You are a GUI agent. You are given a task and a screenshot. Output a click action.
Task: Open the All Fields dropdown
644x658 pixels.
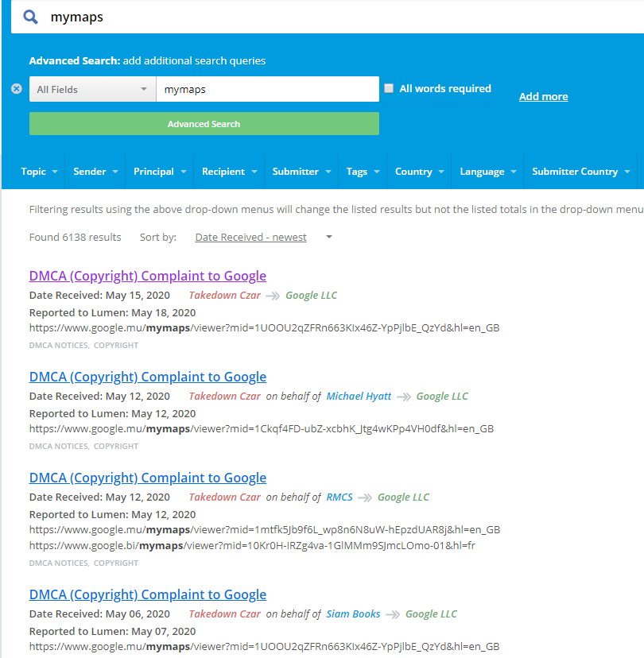(93, 89)
